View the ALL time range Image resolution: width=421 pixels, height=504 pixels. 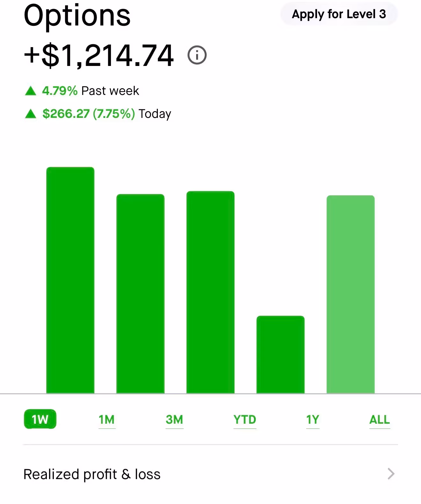380,420
